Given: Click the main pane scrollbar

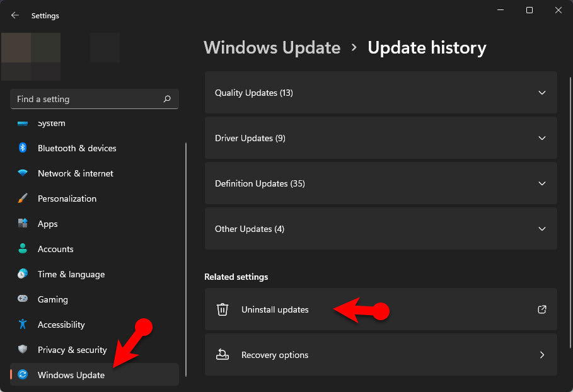Looking at the screenshot, I should pos(570,212).
